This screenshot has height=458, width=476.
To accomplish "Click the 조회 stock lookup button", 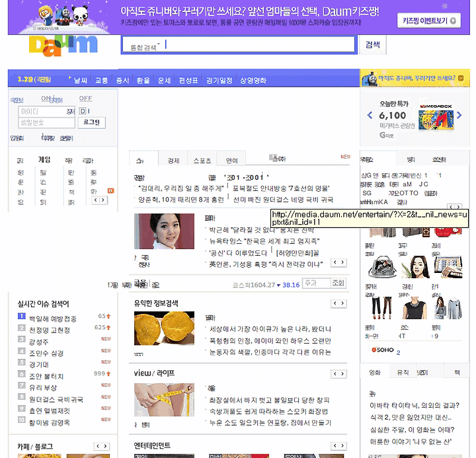I will click(x=338, y=283).
